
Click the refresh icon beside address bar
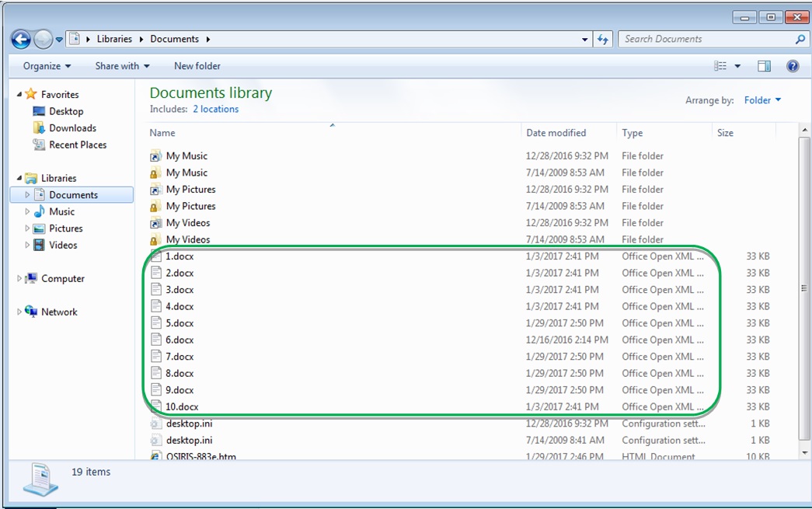[x=603, y=39]
